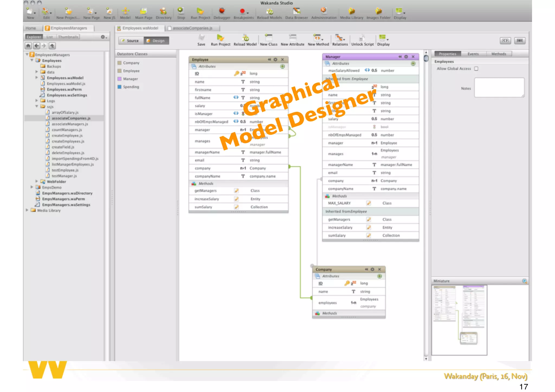Click the Stop toolbar icon

tap(181, 11)
